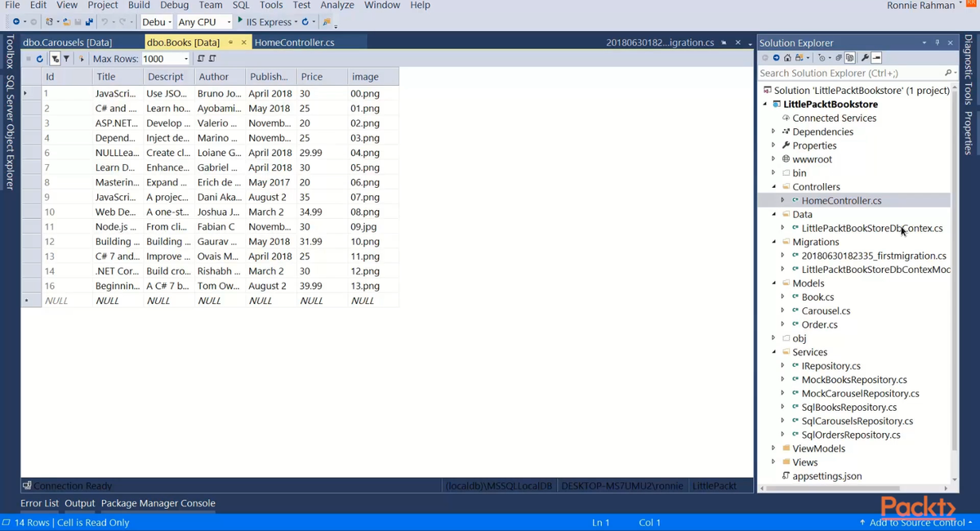Expand the ViewModels folder
Viewport: 980px width, 531px height.
774,448
